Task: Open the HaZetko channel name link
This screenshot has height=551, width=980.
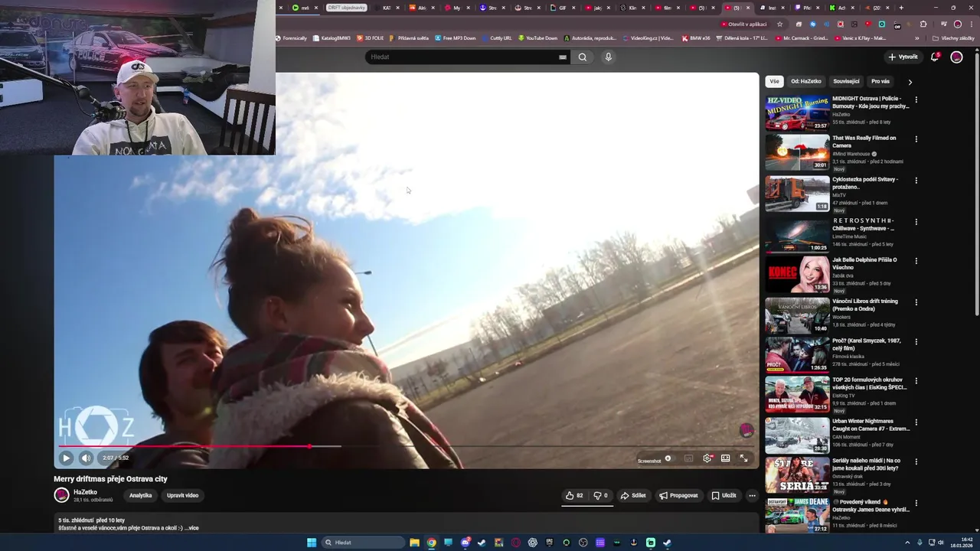Action: click(x=85, y=492)
